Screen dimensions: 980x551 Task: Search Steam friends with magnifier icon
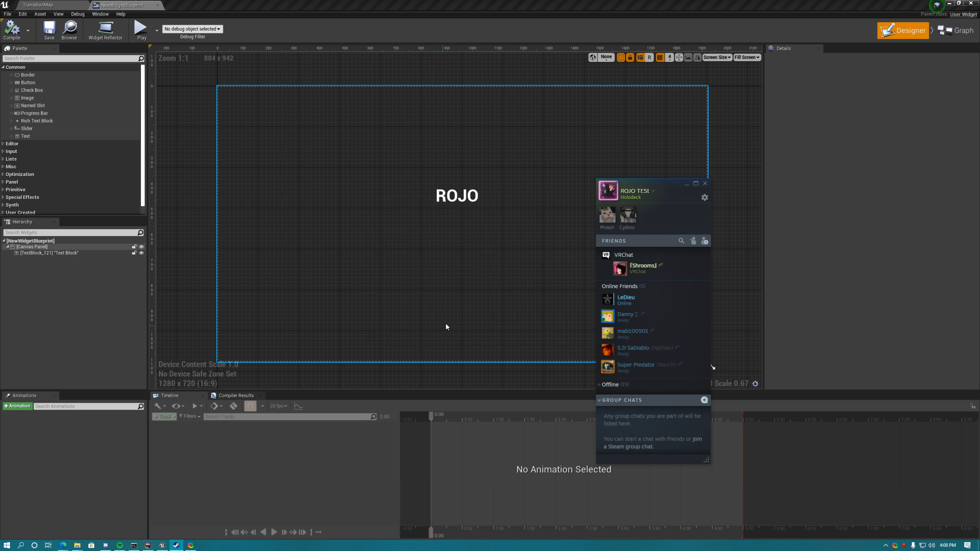pyautogui.click(x=681, y=241)
